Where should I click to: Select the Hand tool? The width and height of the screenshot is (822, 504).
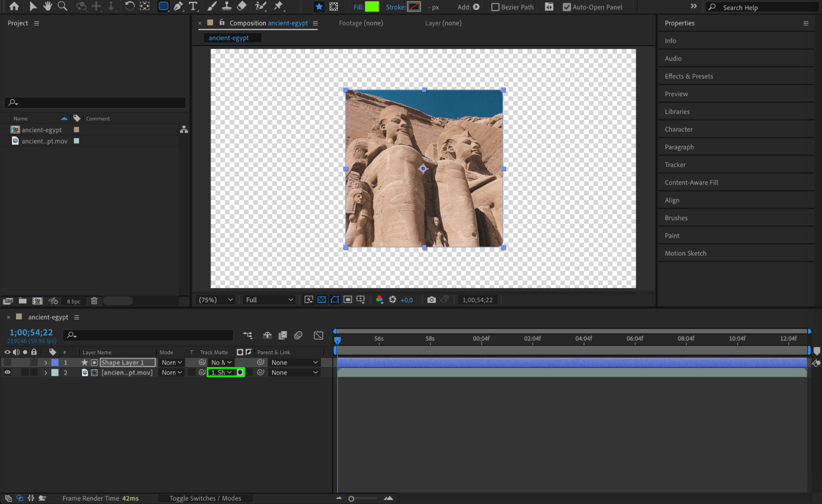pyautogui.click(x=48, y=6)
